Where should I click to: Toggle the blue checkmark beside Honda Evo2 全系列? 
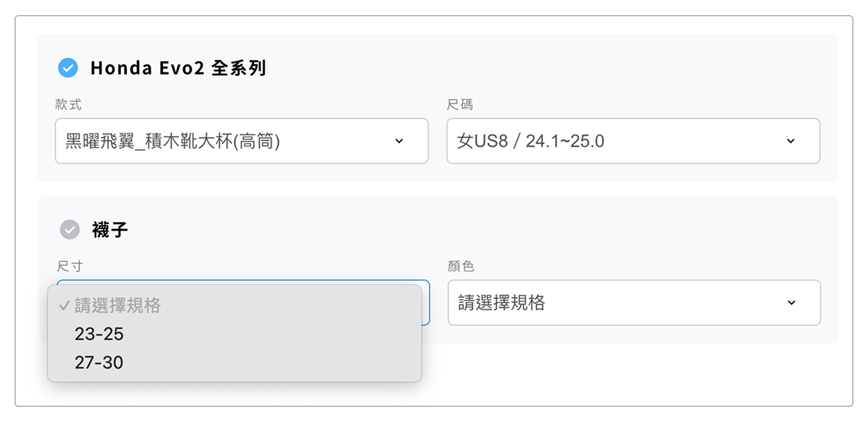click(x=68, y=68)
